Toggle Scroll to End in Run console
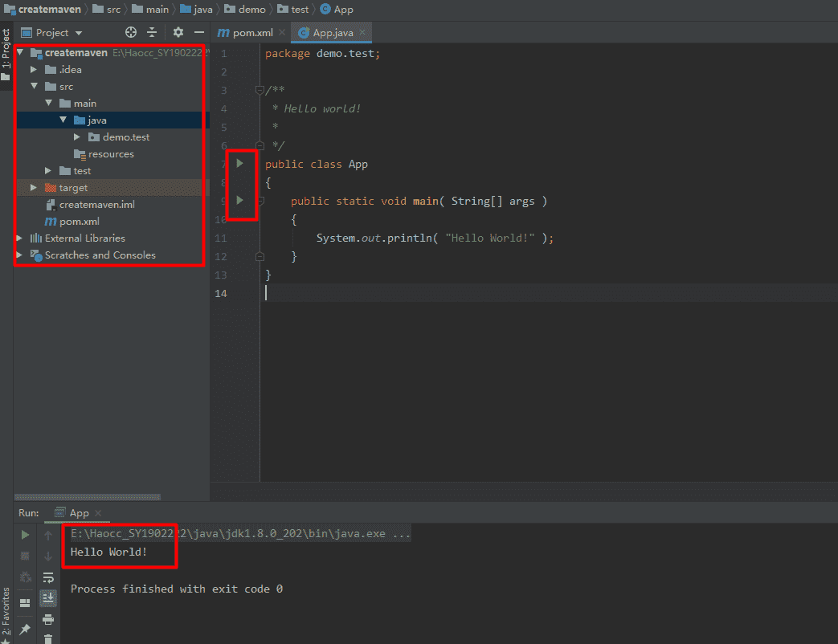This screenshot has width=838, height=644. (x=48, y=598)
